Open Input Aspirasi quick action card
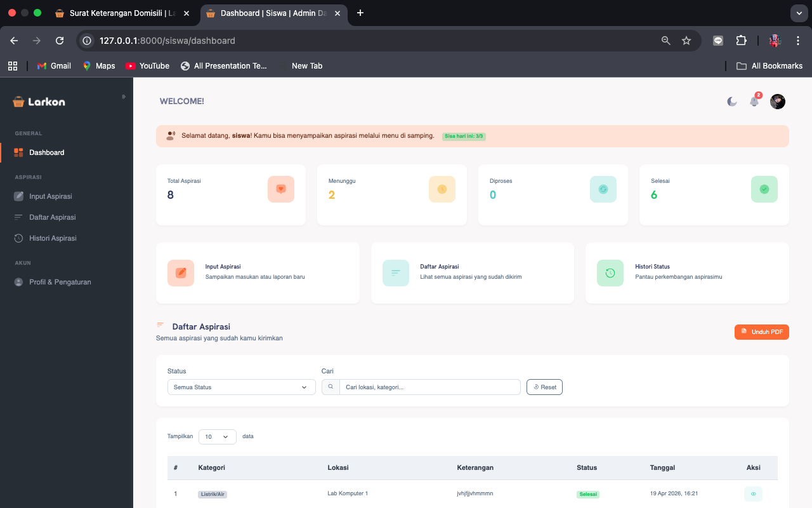 (258, 273)
